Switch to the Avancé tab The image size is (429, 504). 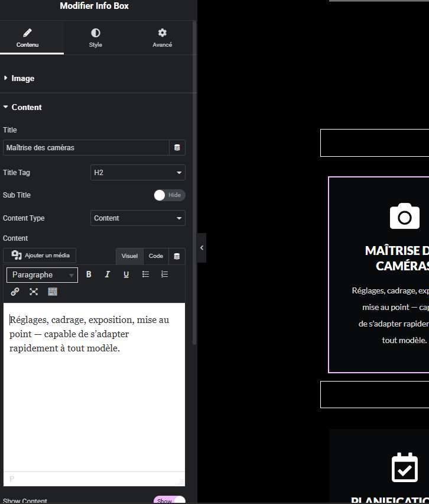click(162, 38)
